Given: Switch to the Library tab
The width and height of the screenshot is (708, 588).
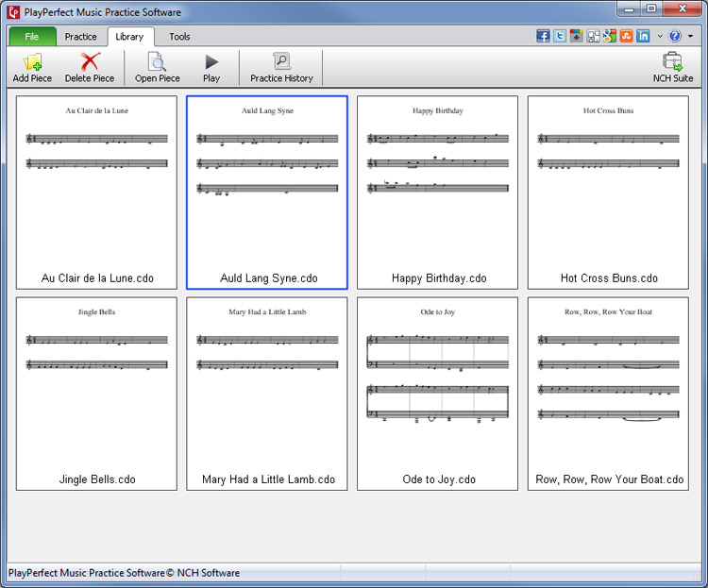Looking at the screenshot, I should [x=130, y=37].
